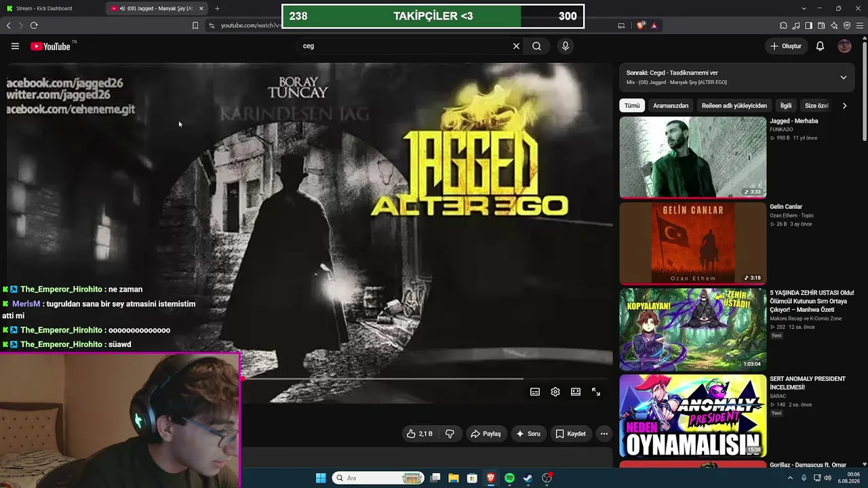
Task: Run search with the magnifier button
Action: pos(536,46)
